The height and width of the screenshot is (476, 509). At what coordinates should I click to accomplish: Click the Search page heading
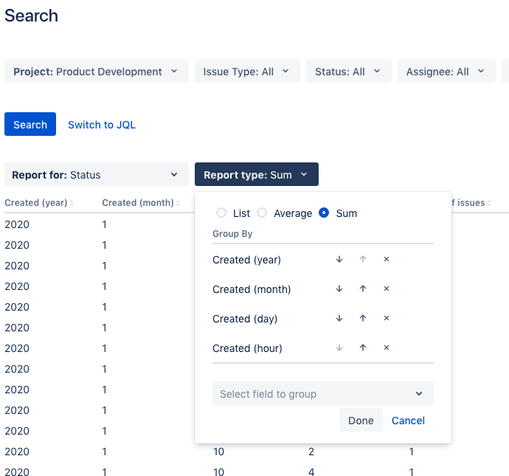pyautogui.click(x=31, y=16)
